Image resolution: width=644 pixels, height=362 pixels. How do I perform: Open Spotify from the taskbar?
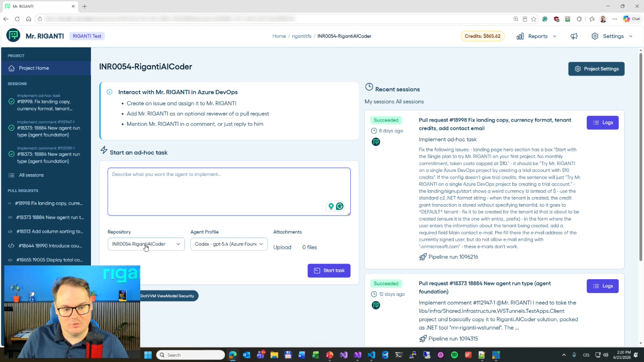tap(454, 355)
